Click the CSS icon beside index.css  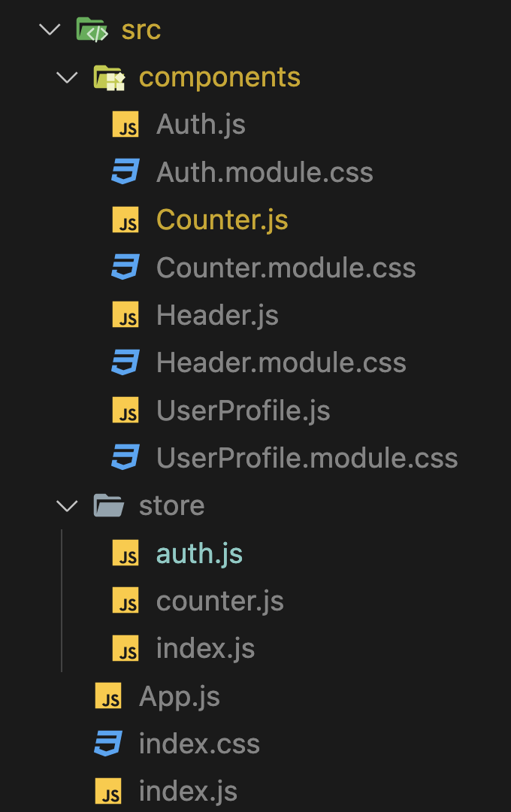[x=109, y=744]
